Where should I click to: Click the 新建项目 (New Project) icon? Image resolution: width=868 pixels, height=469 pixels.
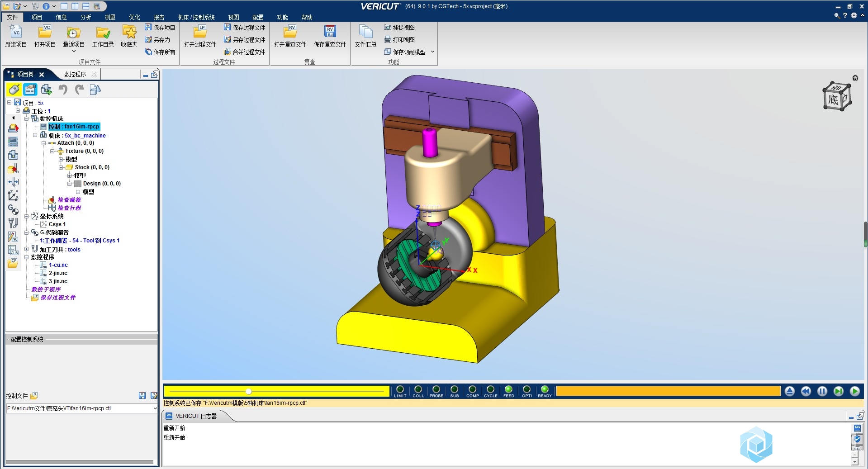16,36
